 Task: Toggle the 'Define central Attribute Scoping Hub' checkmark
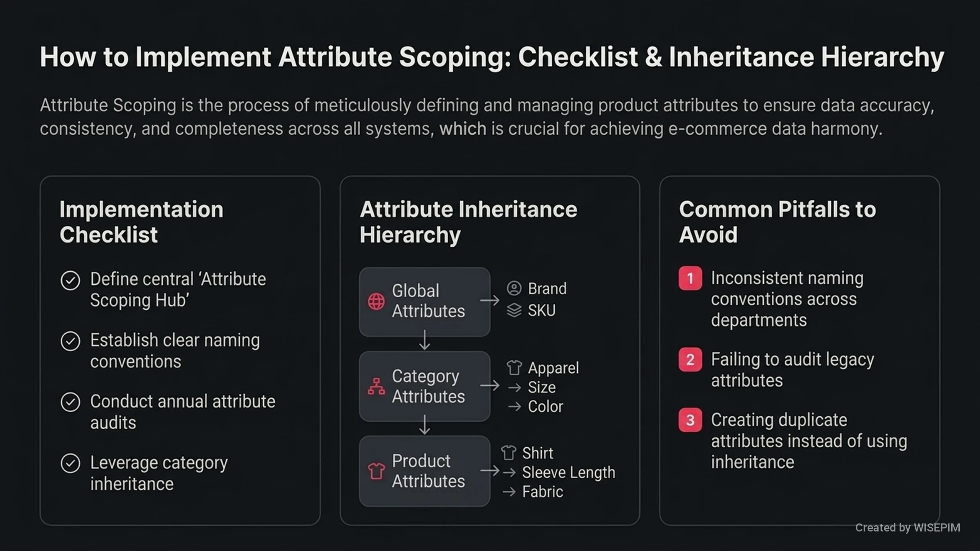point(70,280)
